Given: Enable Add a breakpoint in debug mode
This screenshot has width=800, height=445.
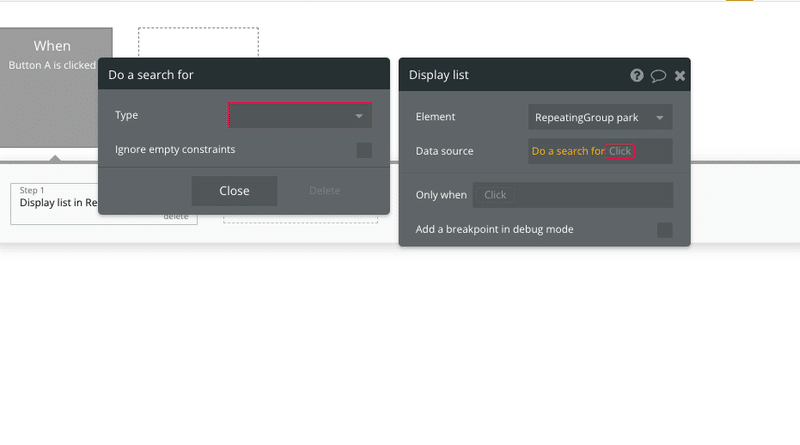Looking at the screenshot, I should click(x=664, y=230).
